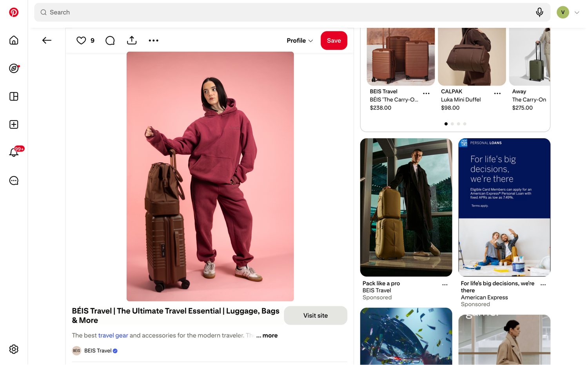Open the woman in beige coat pin
The height and width of the screenshot is (365, 588).
[505, 340]
